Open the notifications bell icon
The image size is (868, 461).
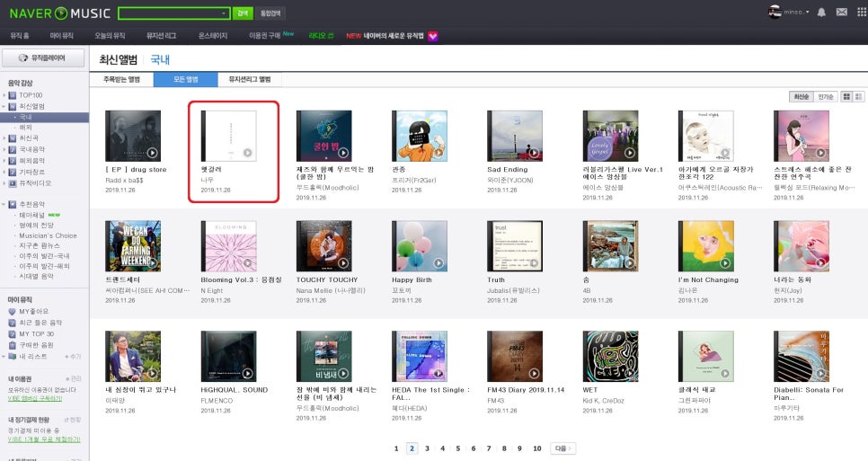(821, 13)
